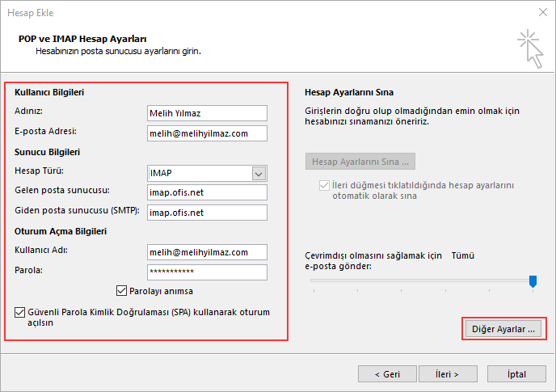Click the Hesap Ayarlarını Sına button

[x=360, y=161]
